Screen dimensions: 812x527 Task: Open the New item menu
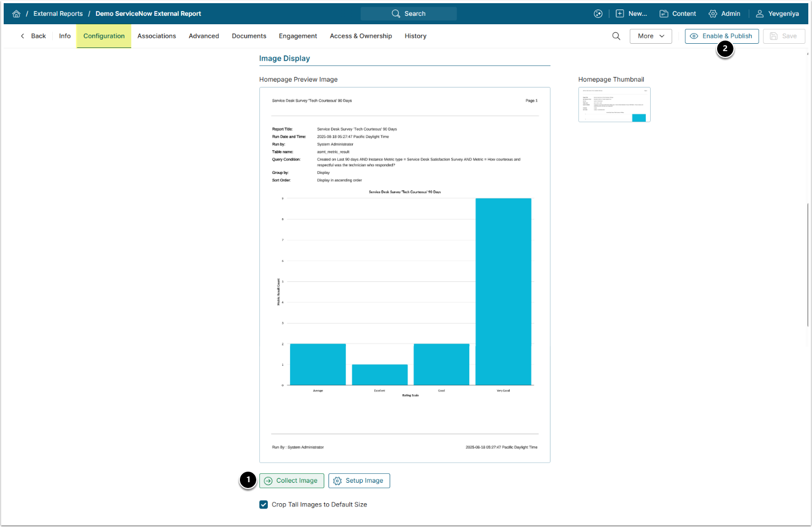point(631,14)
